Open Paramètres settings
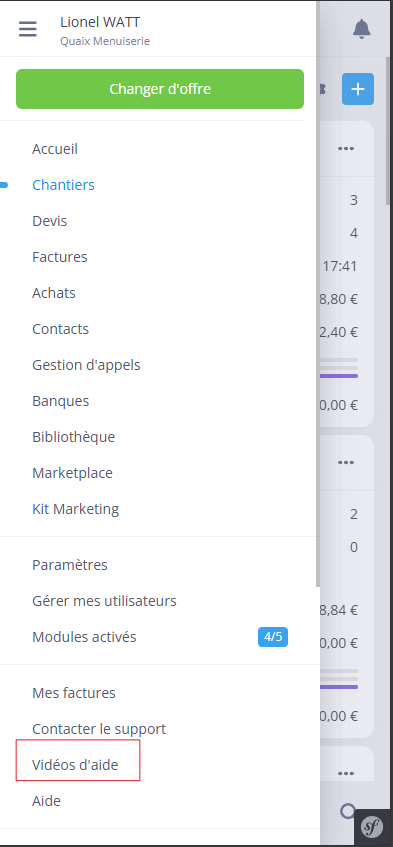The height and width of the screenshot is (847, 393). [70, 565]
